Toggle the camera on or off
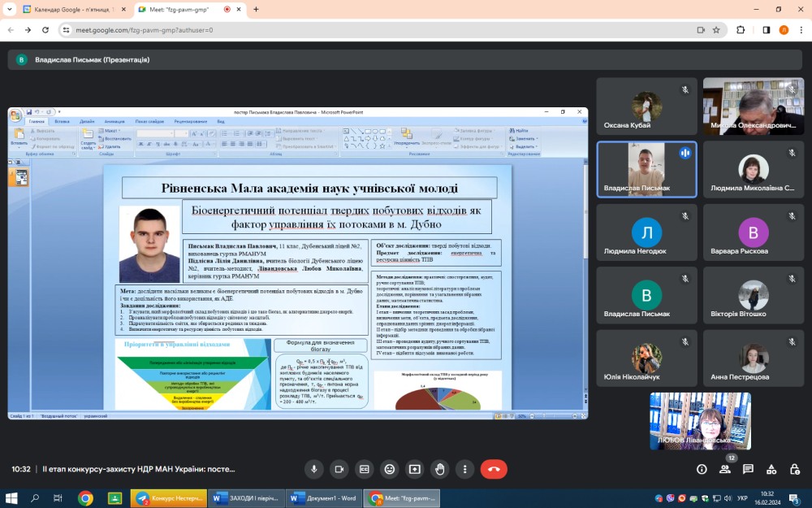The height and width of the screenshot is (508, 812). tap(339, 469)
